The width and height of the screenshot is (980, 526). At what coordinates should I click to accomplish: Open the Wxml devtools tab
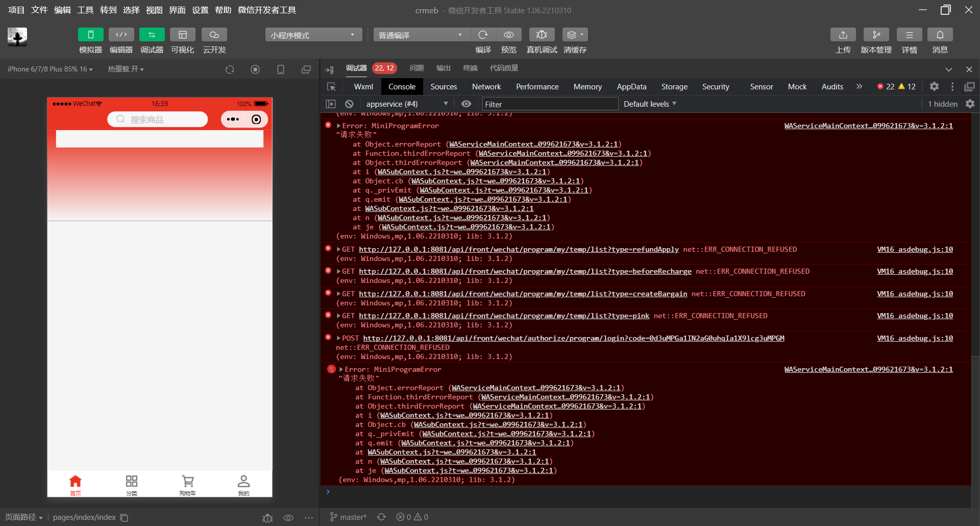363,87
